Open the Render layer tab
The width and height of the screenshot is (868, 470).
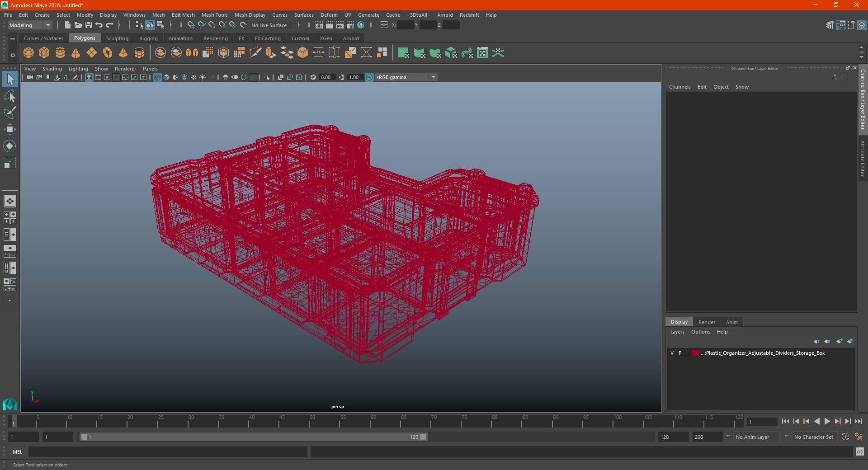click(707, 322)
